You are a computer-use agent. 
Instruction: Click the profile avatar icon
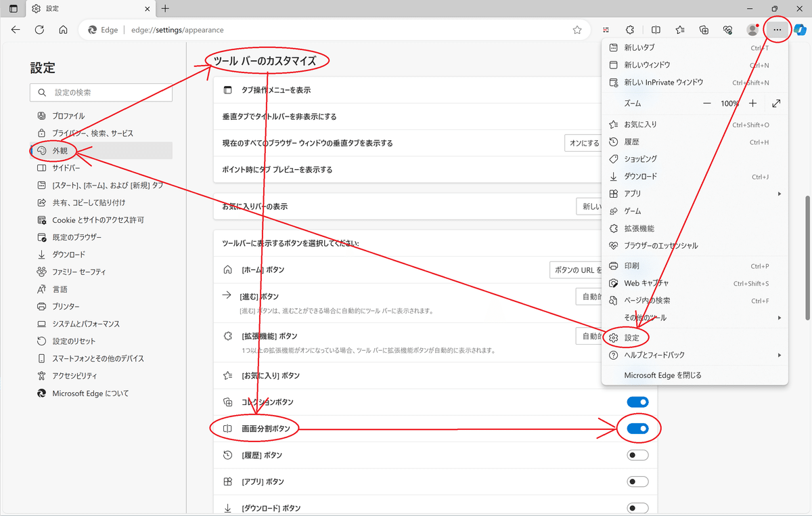click(x=752, y=30)
